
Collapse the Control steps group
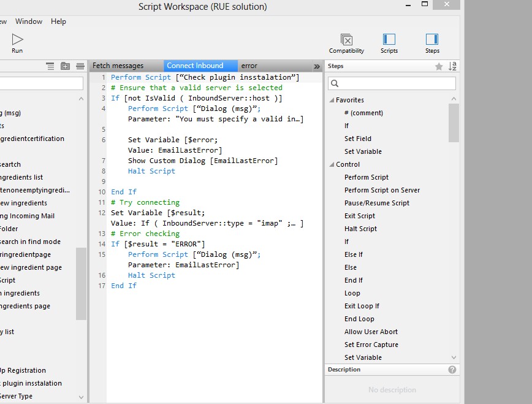coord(332,164)
